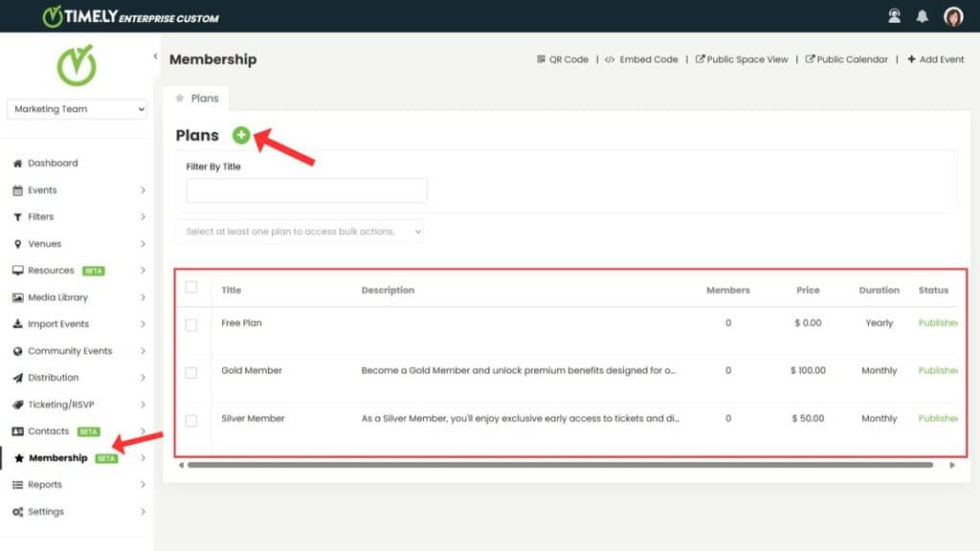
Task: Toggle the select-all plans header checkbox
Action: point(191,287)
